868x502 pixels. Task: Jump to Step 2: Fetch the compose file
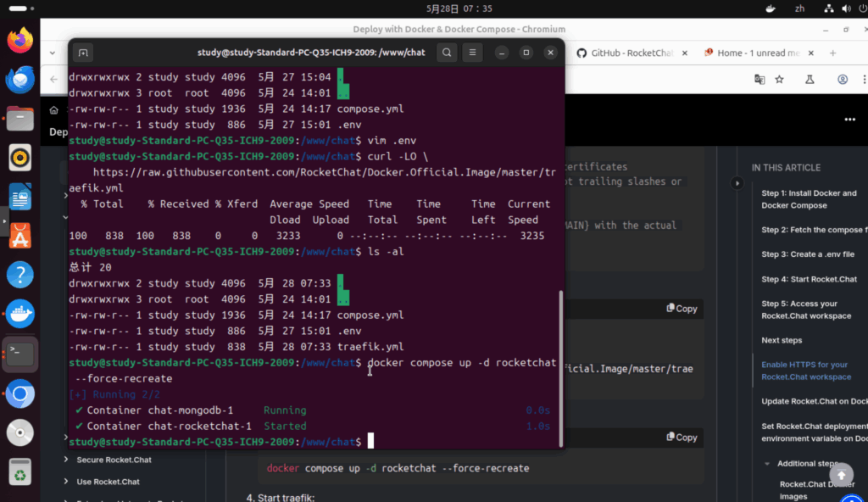point(815,230)
